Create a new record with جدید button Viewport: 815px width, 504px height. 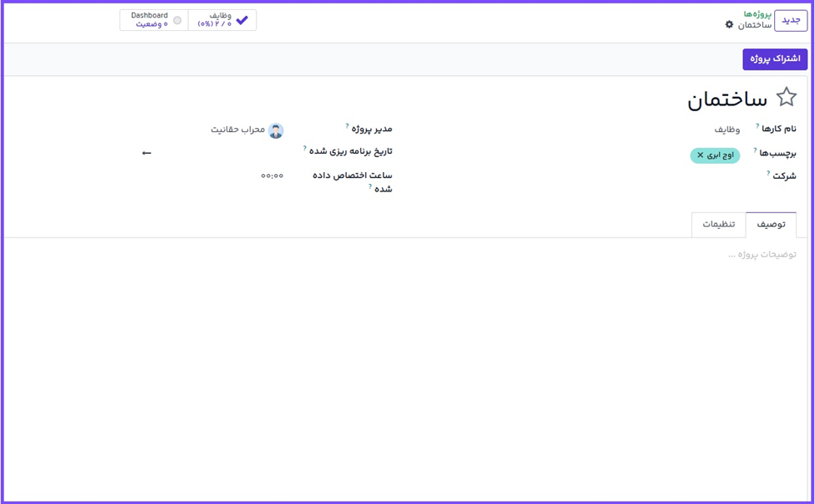coord(791,21)
